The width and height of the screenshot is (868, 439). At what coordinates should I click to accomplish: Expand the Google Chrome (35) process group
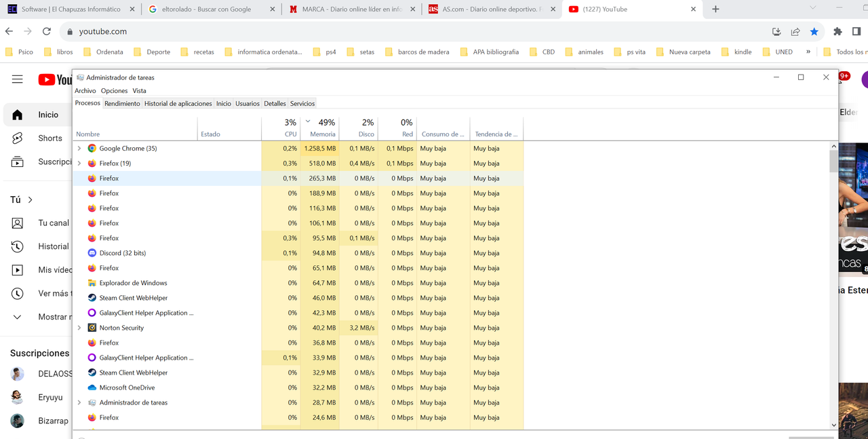tap(79, 149)
